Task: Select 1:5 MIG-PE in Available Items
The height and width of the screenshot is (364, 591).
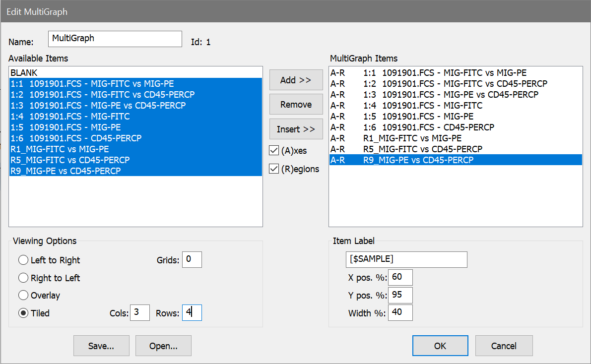Action: click(135, 127)
